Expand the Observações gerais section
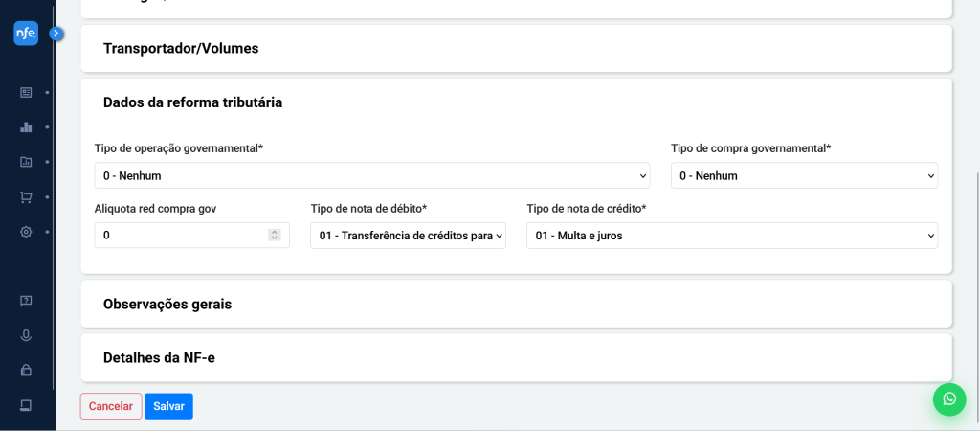 516,304
